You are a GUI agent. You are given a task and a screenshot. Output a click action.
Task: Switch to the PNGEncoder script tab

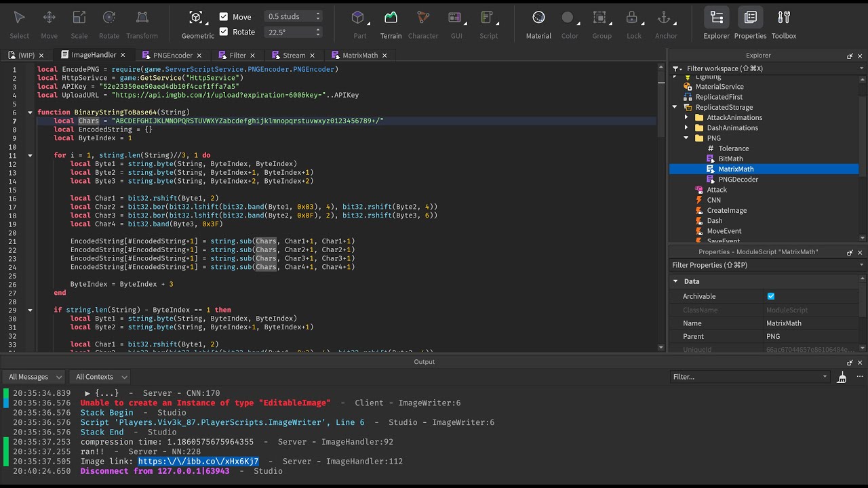174,55
